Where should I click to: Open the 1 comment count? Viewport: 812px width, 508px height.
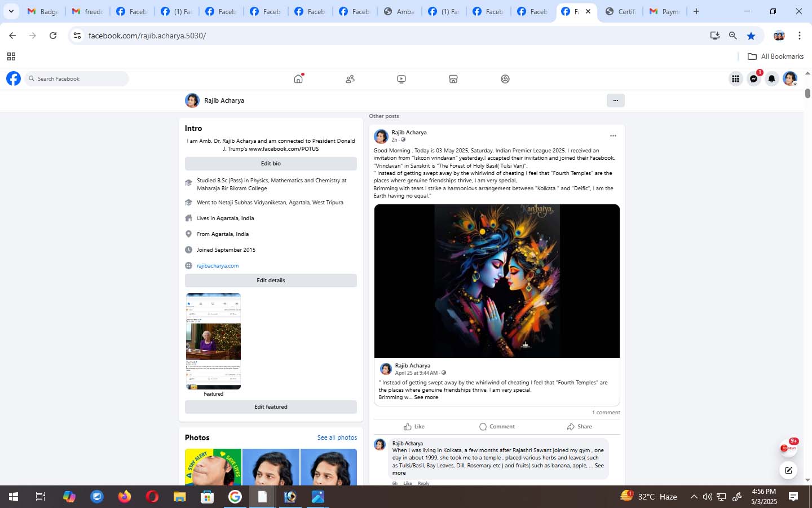pyautogui.click(x=606, y=413)
